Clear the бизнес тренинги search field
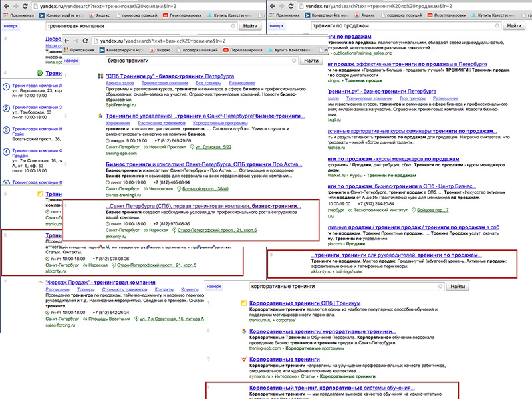This screenshot has height=399, width=532. click(x=294, y=61)
